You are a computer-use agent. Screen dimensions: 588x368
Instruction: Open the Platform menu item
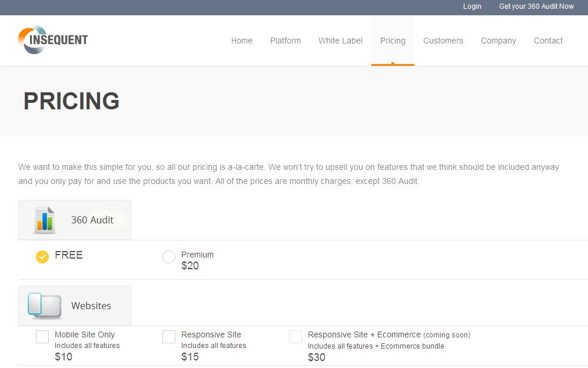[285, 41]
